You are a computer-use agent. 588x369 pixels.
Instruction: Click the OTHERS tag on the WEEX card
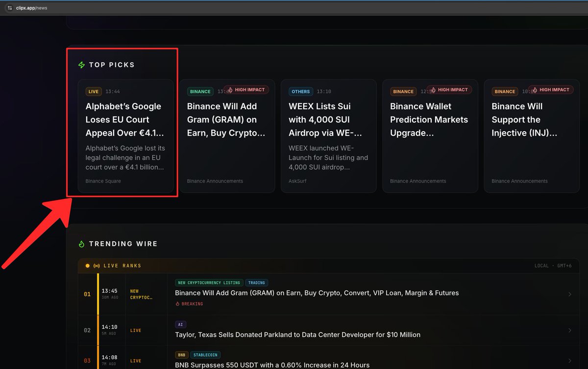click(x=301, y=92)
